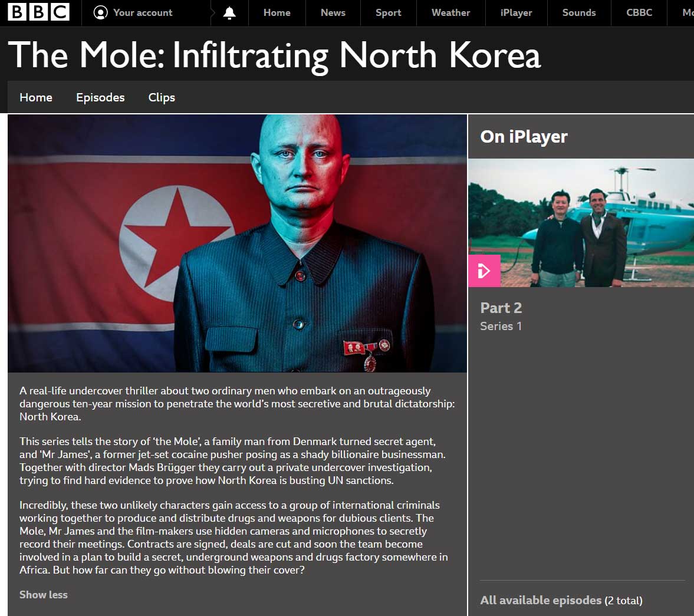Image resolution: width=694 pixels, height=616 pixels.
Task: Open the Sport section
Action: point(388,12)
